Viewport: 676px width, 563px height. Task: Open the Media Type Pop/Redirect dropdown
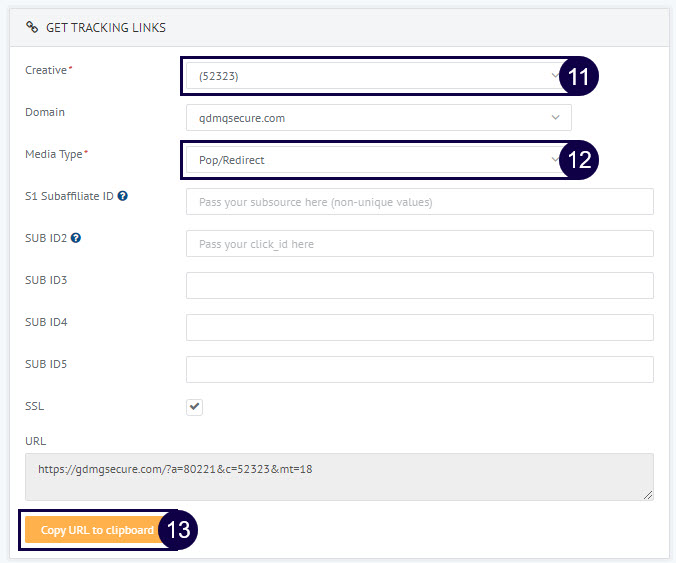tap(372, 160)
